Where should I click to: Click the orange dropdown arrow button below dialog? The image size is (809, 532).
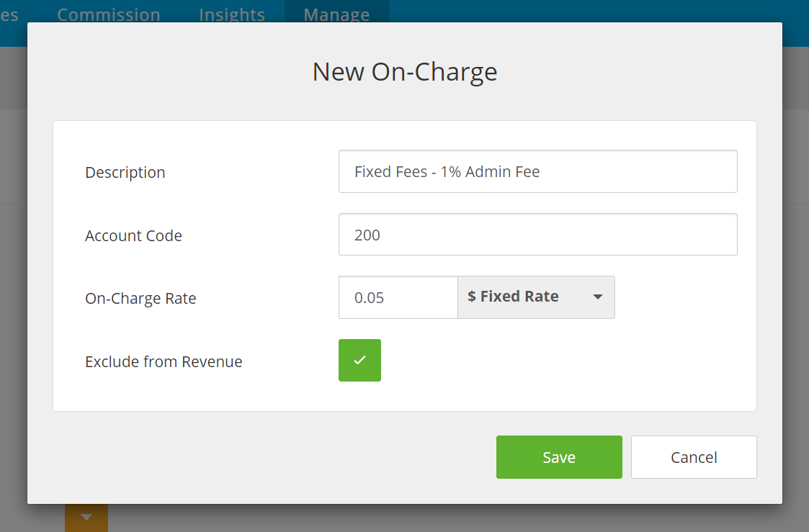coord(86,518)
